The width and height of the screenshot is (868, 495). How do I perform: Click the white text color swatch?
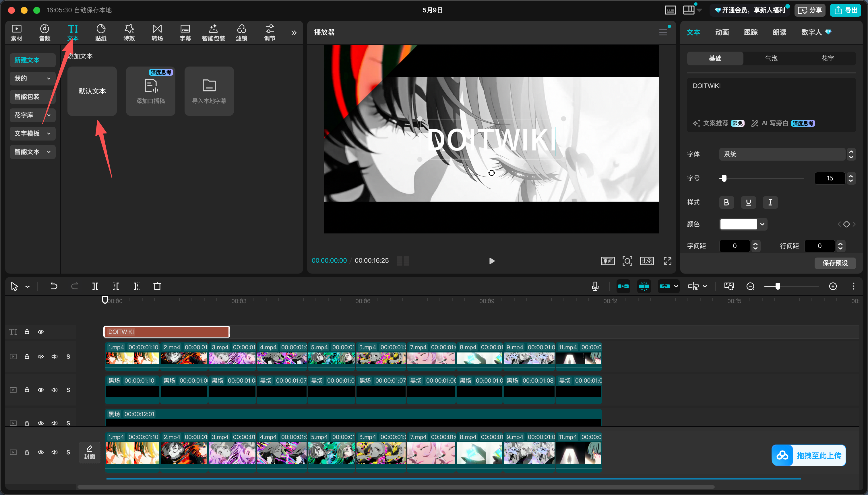(738, 224)
